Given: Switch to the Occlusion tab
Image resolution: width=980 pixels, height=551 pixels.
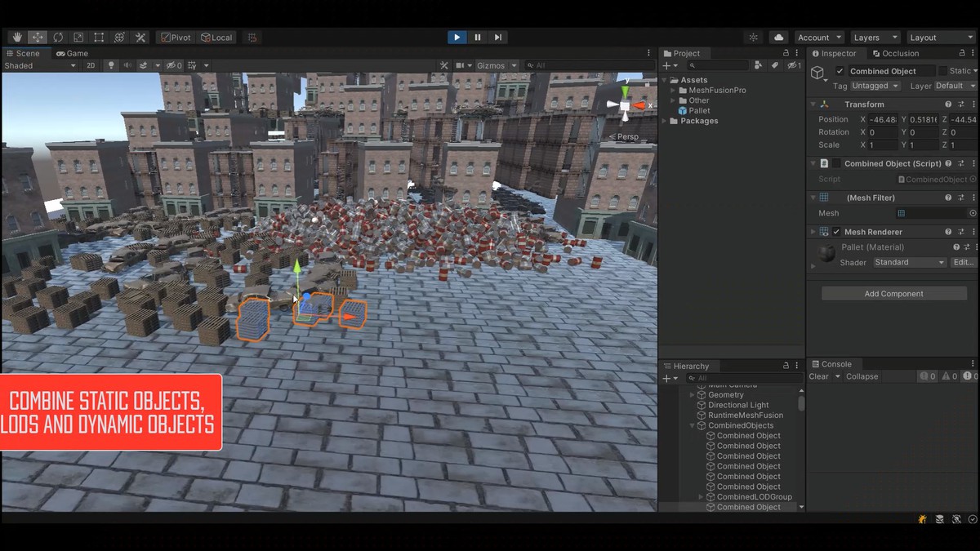Looking at the screenshot, I should [x=895, y=53].
